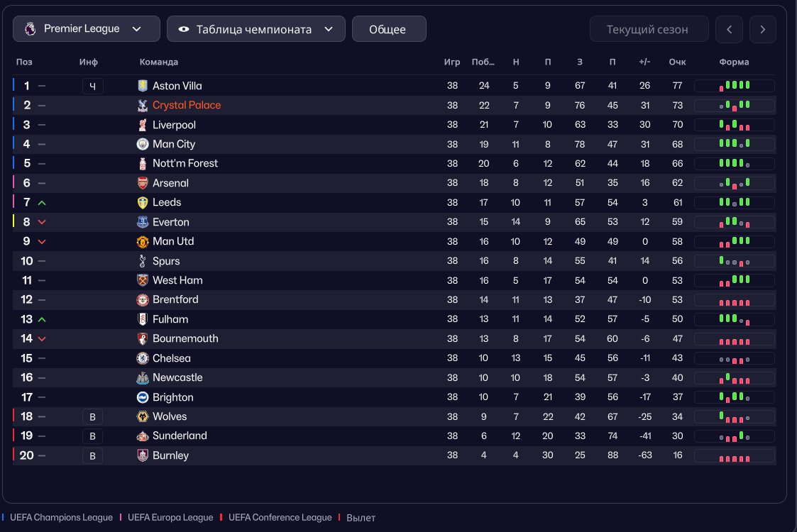Go to the previous season arrow

729,30
